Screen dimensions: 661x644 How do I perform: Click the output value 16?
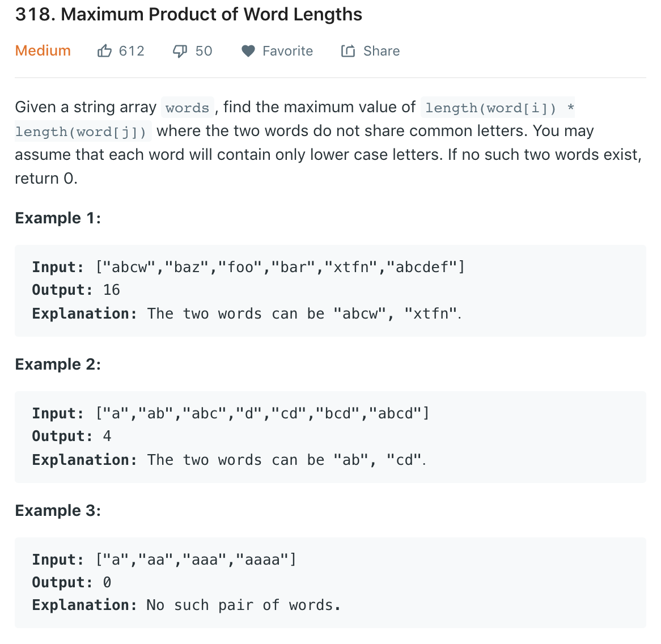tap(111, 290)
